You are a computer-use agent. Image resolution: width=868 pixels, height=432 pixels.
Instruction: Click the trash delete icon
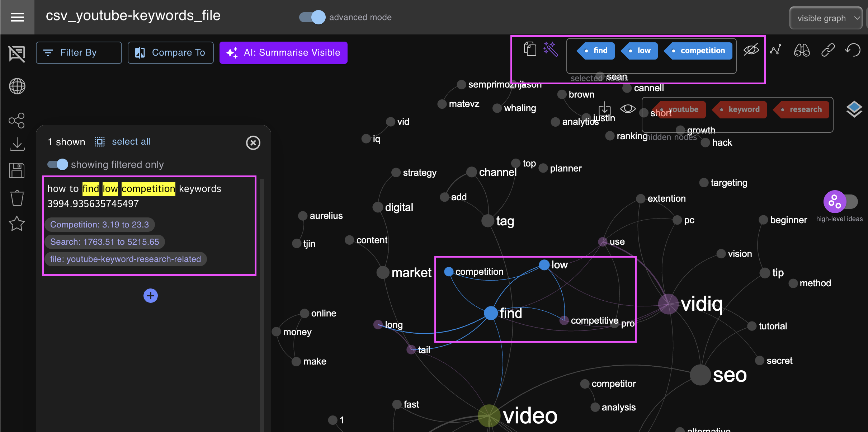[17, 198]
